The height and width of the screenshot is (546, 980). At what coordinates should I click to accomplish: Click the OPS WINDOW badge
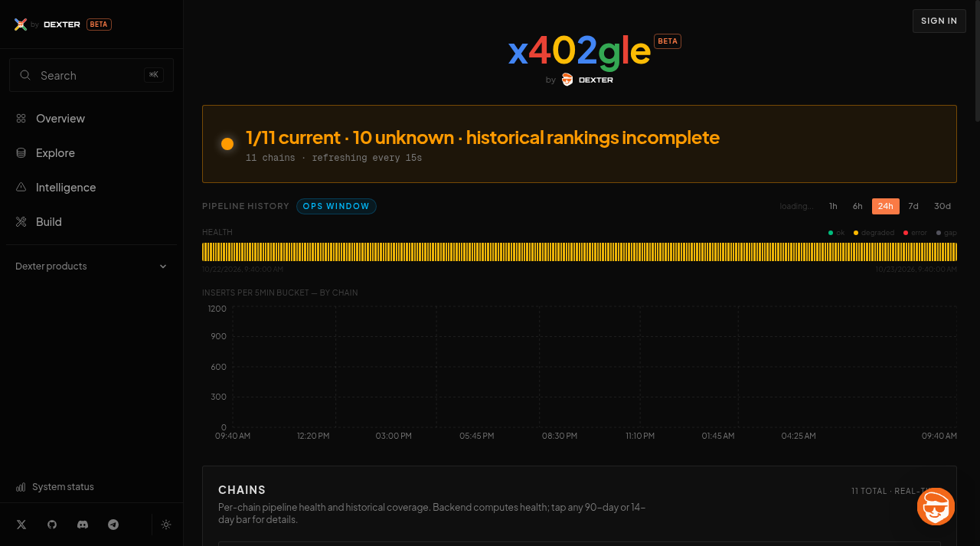tap(336, 206)
